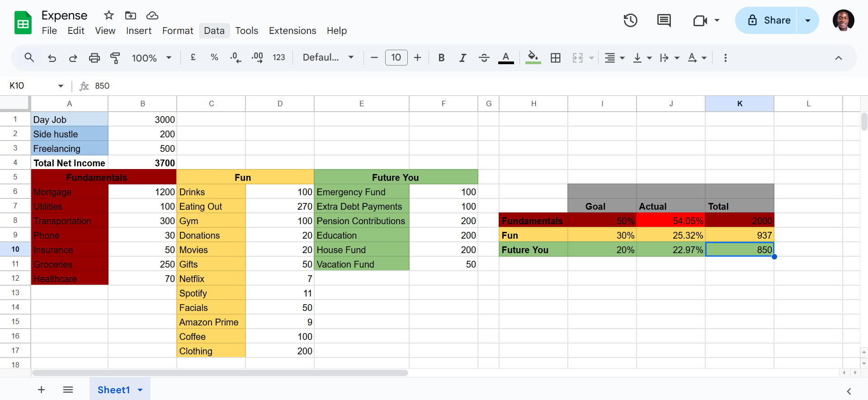868x400 pixels.
Task: Show more toolbar options
Action: tap(725, 58)
